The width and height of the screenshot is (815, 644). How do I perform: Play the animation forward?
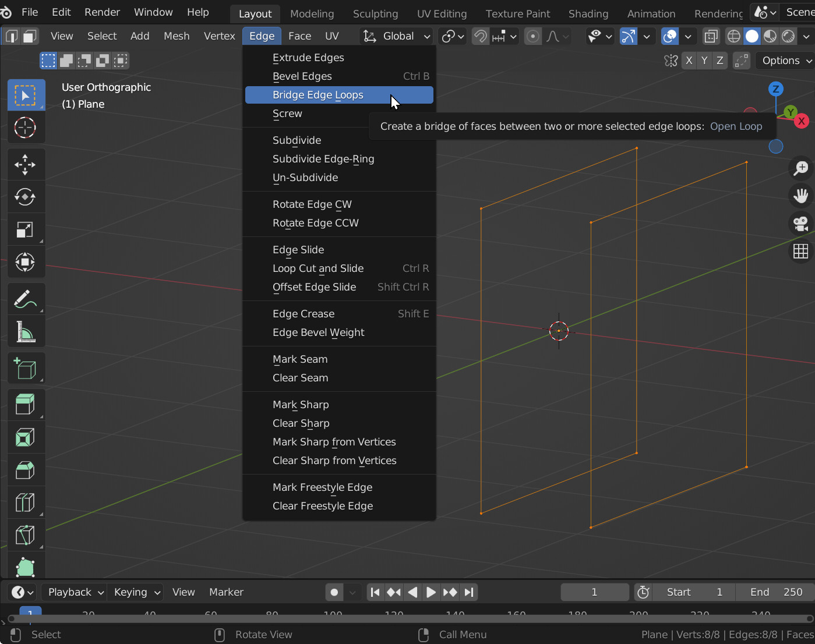click(431, 592)
